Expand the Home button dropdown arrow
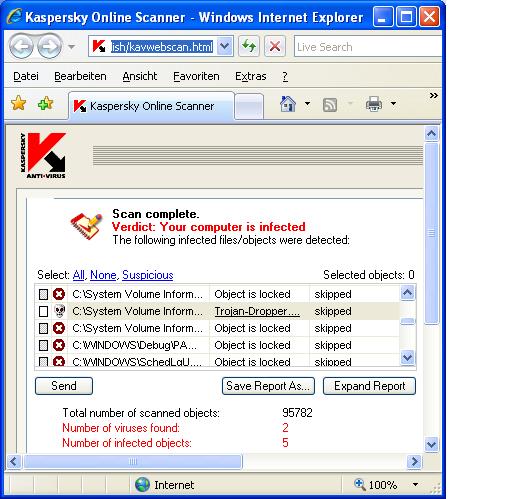Screen dimensions: 512x499 pos(307,103)
